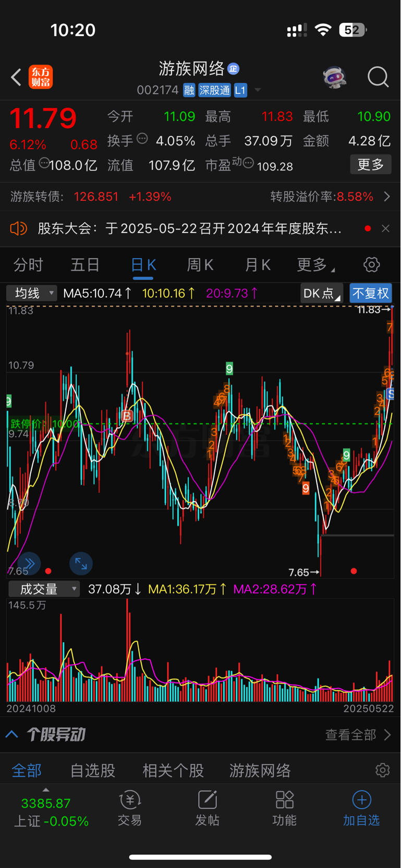Tap the green 9 marker at chart top
The height and width of the screenshot is (868, 401).
[x=229, y=369]
